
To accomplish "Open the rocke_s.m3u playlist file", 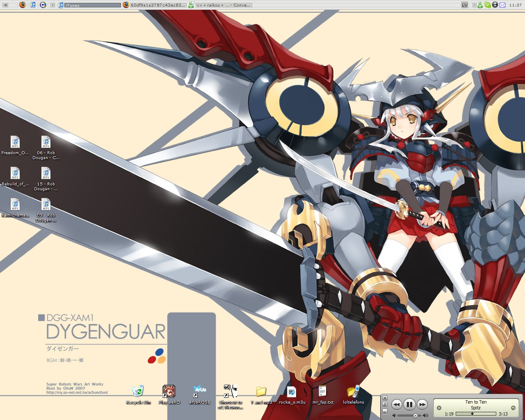I will tap(292, 395).
